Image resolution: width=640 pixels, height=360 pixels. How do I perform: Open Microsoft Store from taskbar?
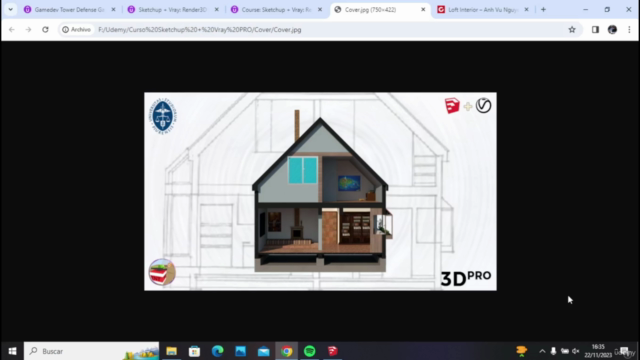194,351
